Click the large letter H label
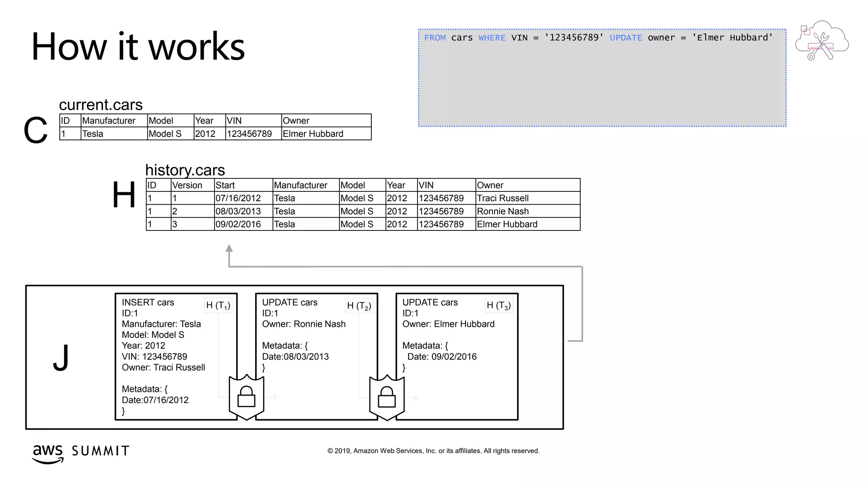 [124, 195]
